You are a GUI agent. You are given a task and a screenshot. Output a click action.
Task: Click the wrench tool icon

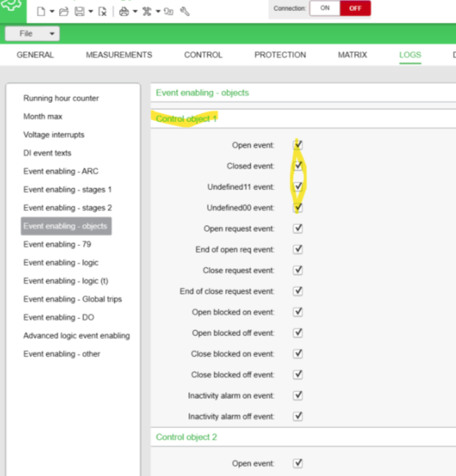pyautogui.click(x=185, y=12)
